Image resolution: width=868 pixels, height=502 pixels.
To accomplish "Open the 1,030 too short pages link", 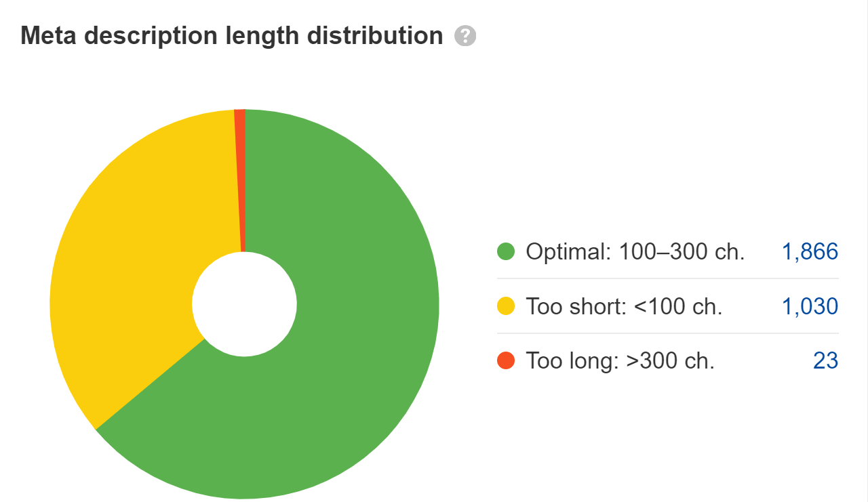I will click(810, 306).
